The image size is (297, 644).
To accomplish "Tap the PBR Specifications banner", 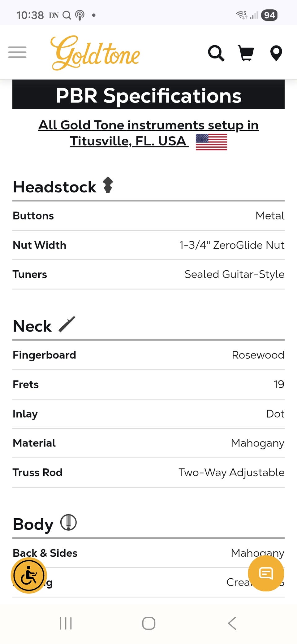I will pyautogui.click(x=148, y=95).
